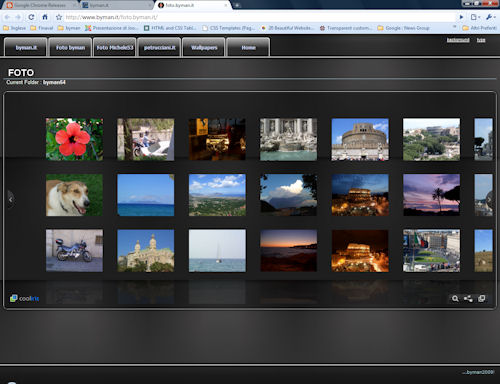Click the Cooliris share icon

tap(468, 299)
